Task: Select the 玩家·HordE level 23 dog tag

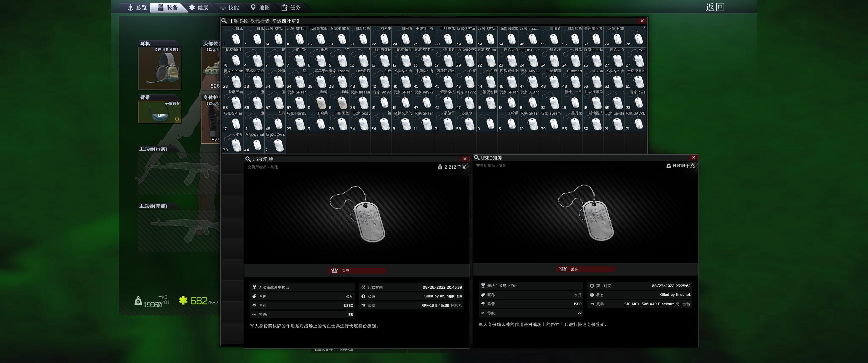Action: (x=296, y=122)
